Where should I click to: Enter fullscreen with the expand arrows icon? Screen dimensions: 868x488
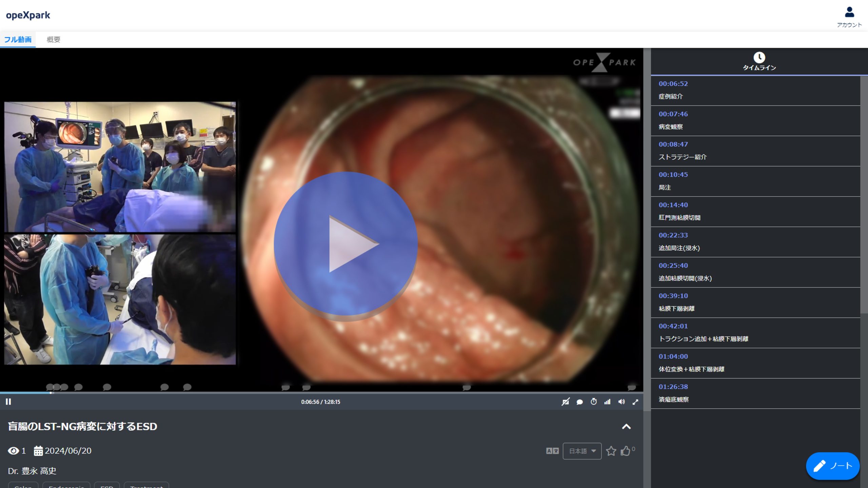(x=635, y=402)
